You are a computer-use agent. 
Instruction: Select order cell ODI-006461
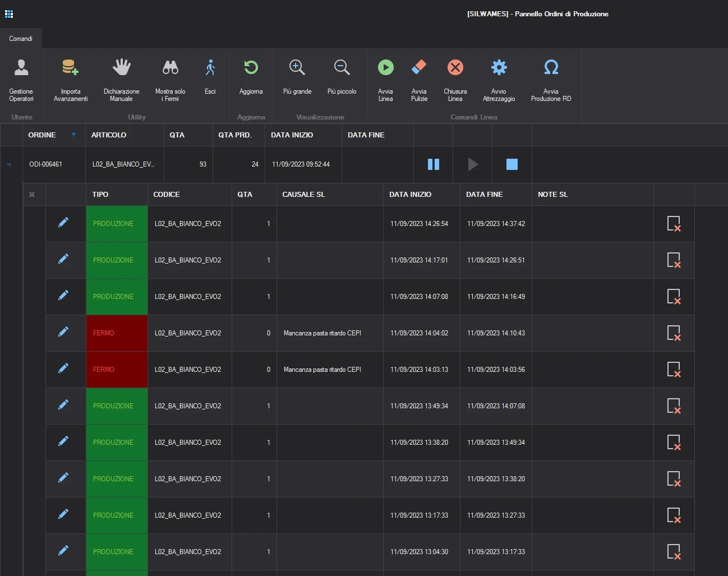(54, 164)
